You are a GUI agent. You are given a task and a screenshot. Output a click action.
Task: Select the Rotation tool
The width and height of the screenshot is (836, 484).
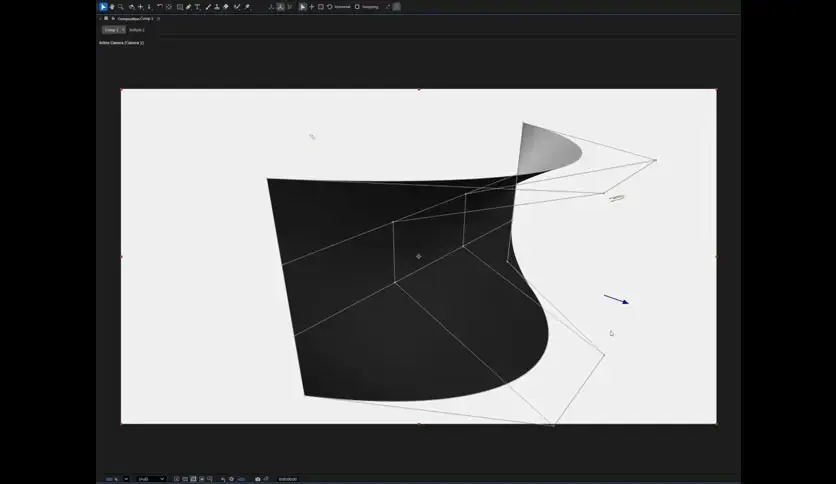160,6
